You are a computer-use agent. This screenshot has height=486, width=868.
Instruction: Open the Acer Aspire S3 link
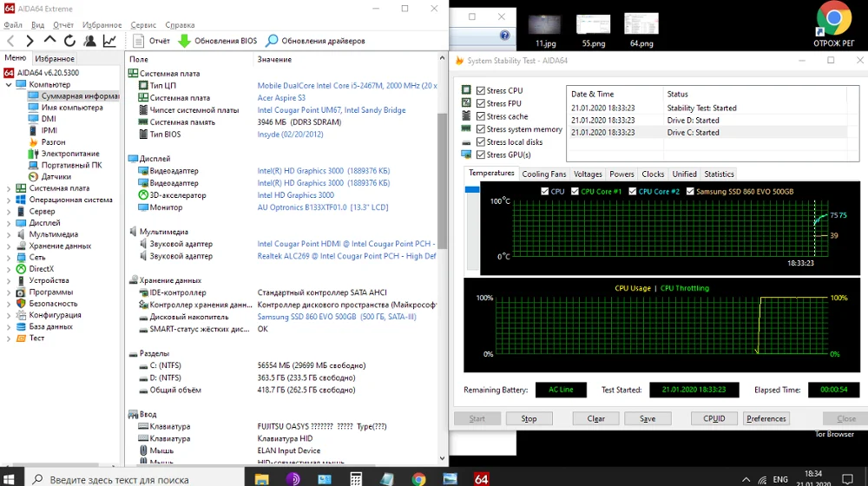click(281, 97)
